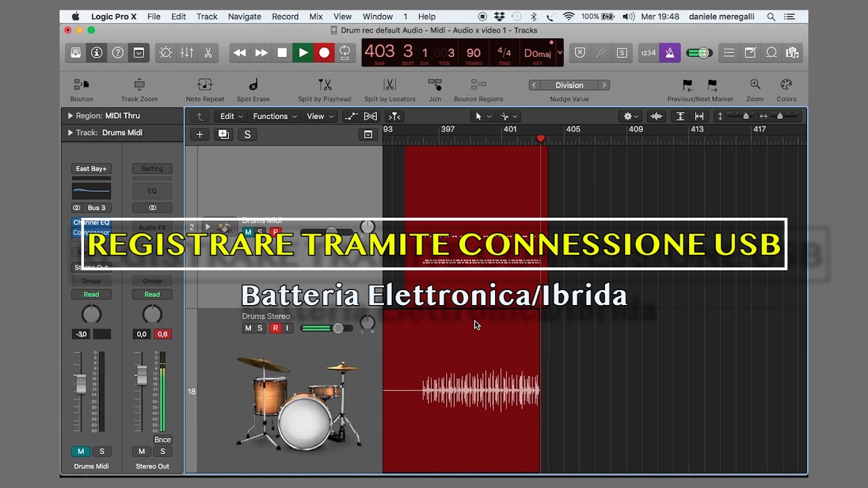Click the Track Zoom toolbar icon

[x=139, y=85]
